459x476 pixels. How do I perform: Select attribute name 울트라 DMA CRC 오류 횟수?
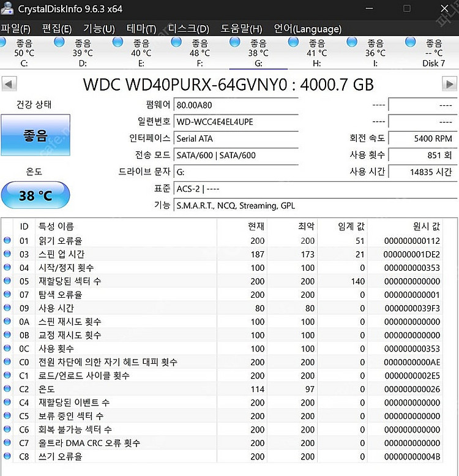point(89,443)
